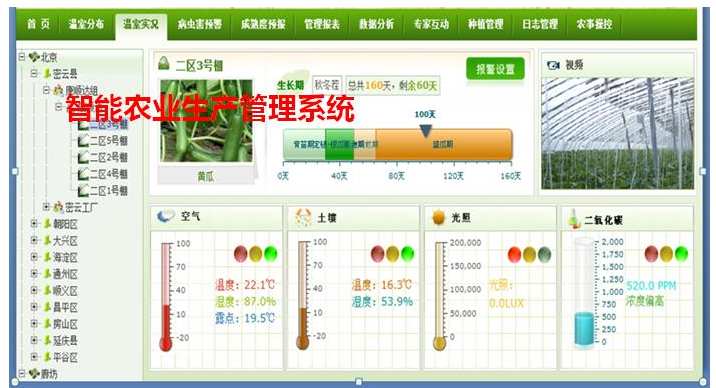Open the 种植管理 tab
The image size is (716, 388).
pos(485,24)
